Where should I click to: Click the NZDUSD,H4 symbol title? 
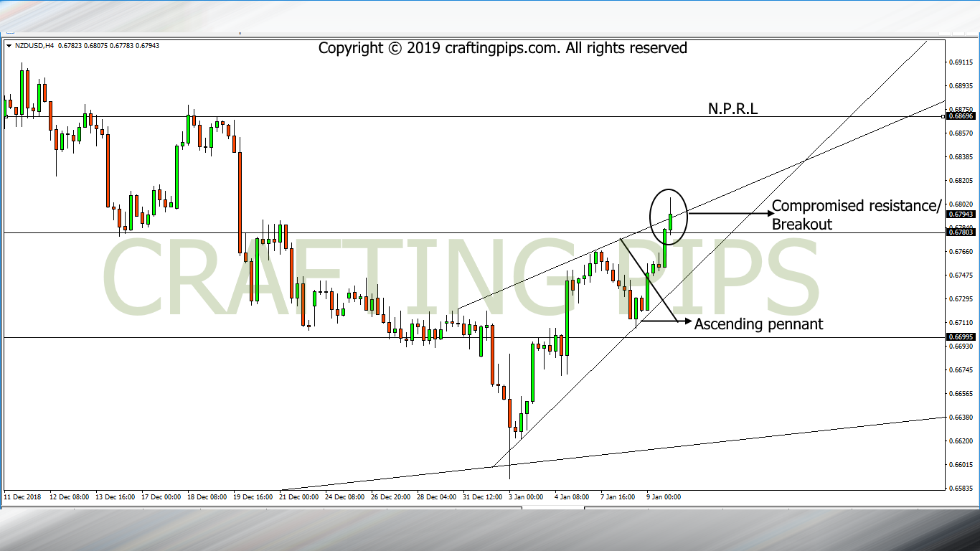(x=34, y=46)
